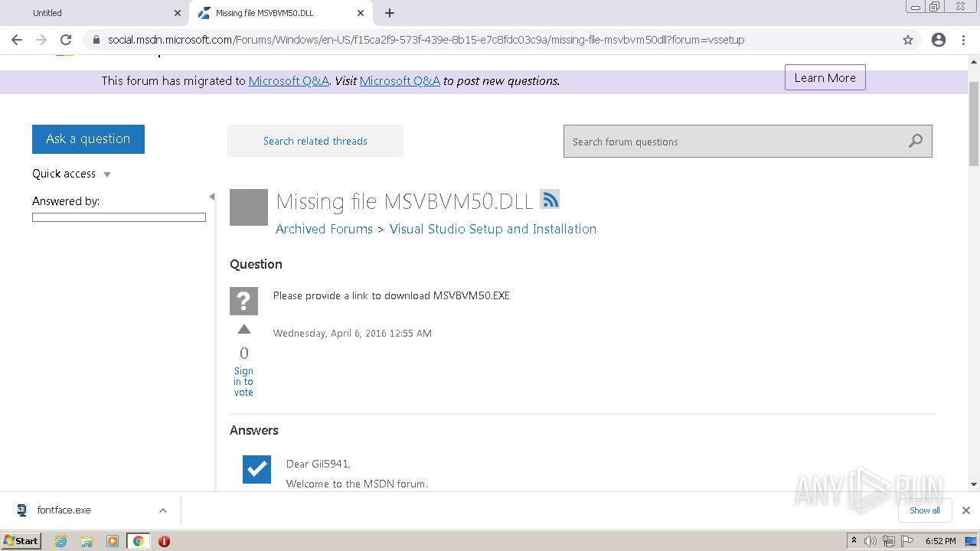Open the Chrome three-dot menu
The image size is (980, 551).
964,40
